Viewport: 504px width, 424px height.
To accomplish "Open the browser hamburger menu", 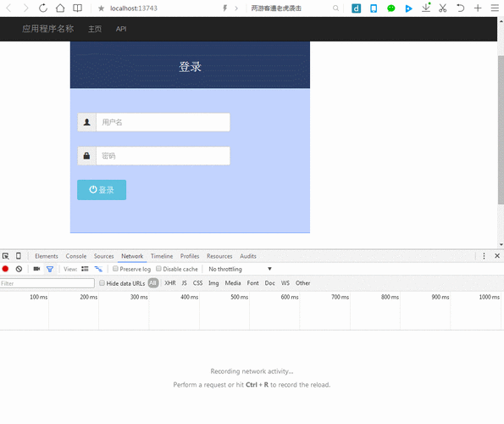I will (x=495, y=8).
